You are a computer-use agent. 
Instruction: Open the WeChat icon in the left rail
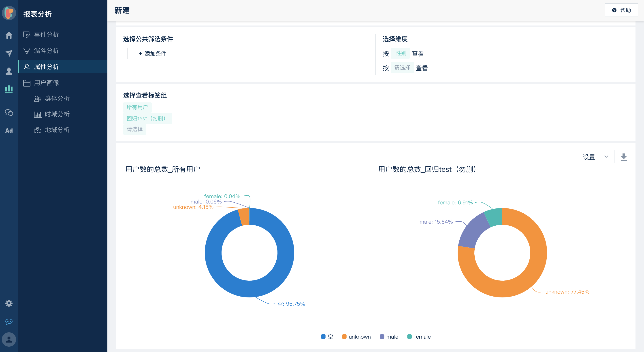tap(9, 113)
